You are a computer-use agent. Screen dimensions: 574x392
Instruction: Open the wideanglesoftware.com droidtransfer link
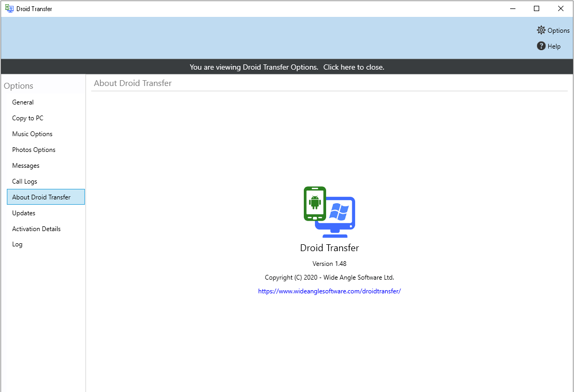pyautogui.click(x=329, y=291)
